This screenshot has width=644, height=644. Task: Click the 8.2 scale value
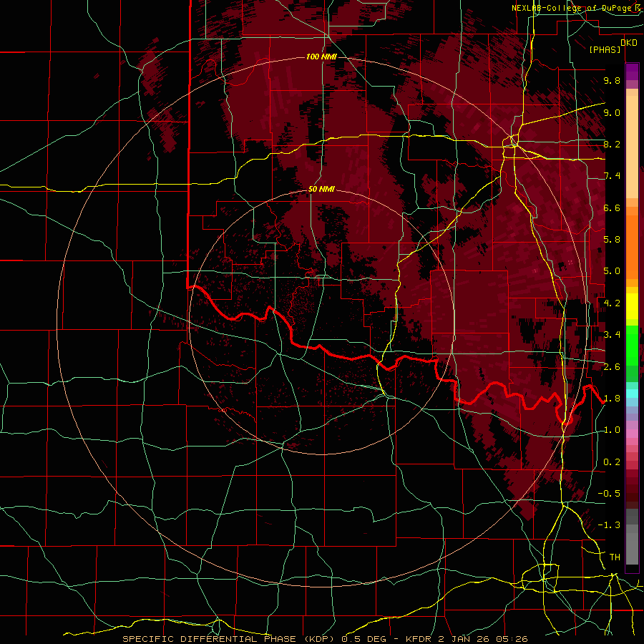click(612, 145)
